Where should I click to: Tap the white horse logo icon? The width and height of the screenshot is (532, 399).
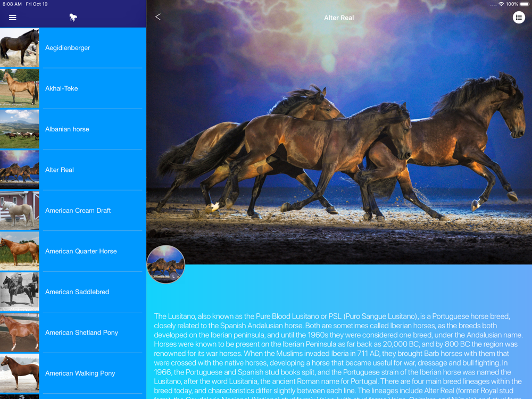[73, 18]
